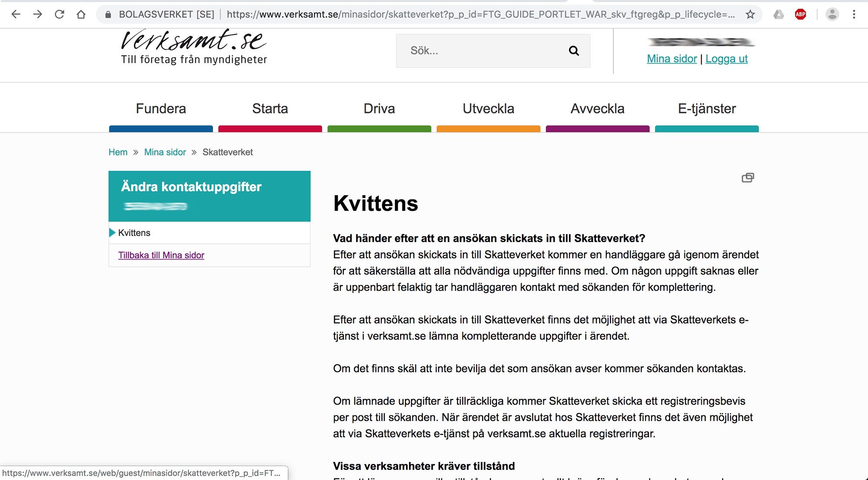The height and width of the screenshot is (480, 868).
Task: Open the Avveckla menu
Action: coord(598,108)
